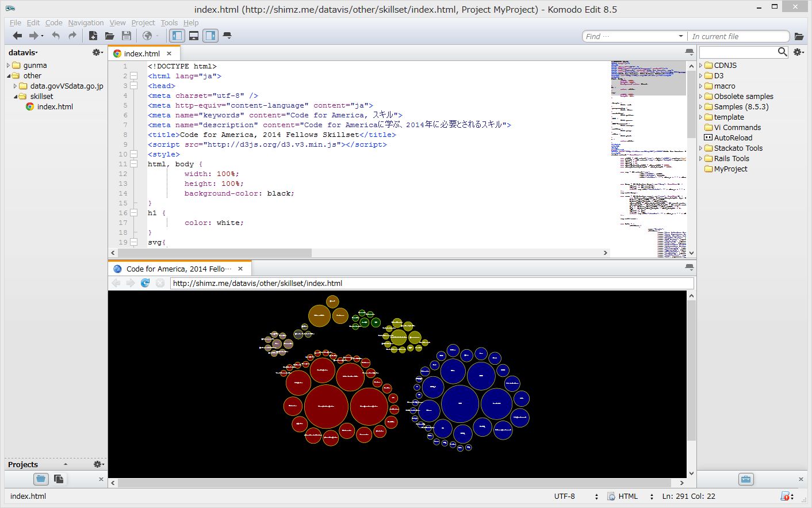Click the Toolbox search magnifier icon

click(782, 52)
